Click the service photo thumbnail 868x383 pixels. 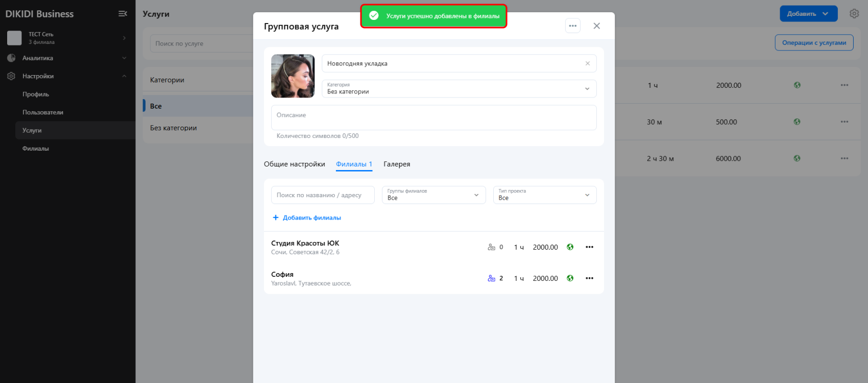click(293, 76)
